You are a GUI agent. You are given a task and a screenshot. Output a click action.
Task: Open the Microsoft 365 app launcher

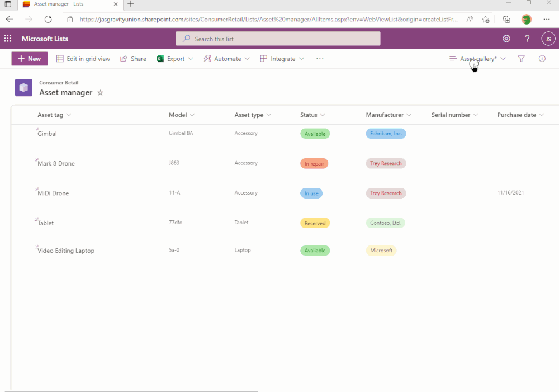[x=7, y=39]
